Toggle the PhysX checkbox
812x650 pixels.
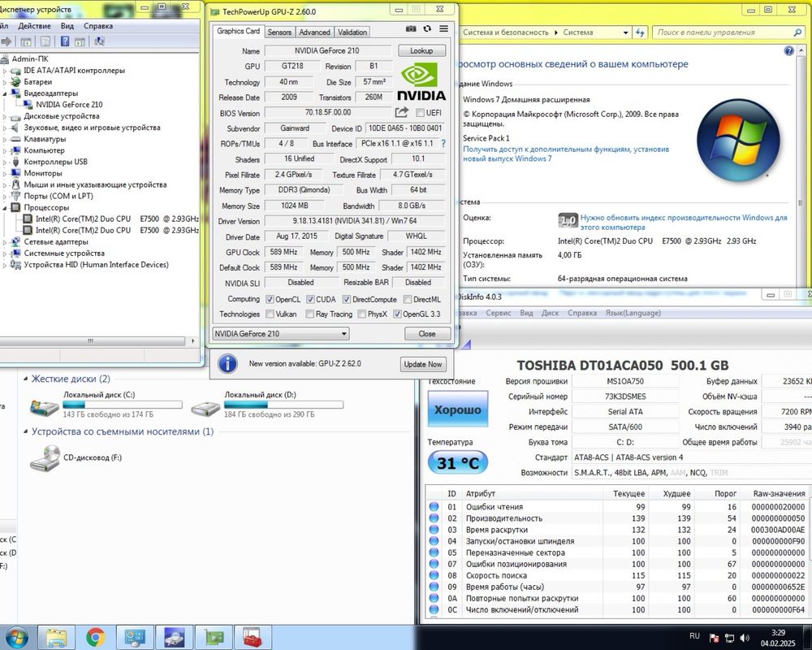pyautogui.click(x=362, y=314)
